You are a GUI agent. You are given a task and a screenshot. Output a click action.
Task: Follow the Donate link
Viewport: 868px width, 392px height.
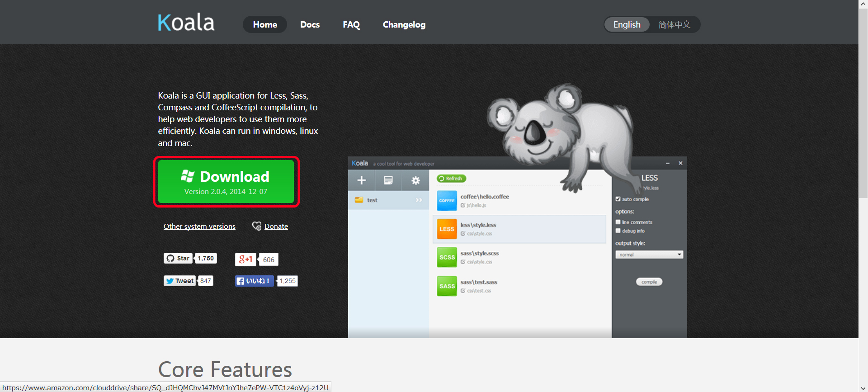pyautogui.click(x=276, y=226)
